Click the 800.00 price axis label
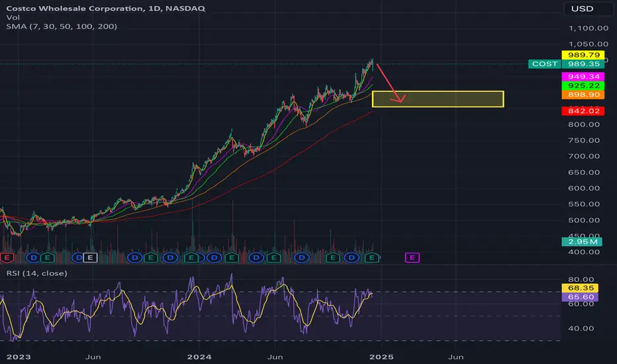The image size is (617, 364). click(584, 124)
